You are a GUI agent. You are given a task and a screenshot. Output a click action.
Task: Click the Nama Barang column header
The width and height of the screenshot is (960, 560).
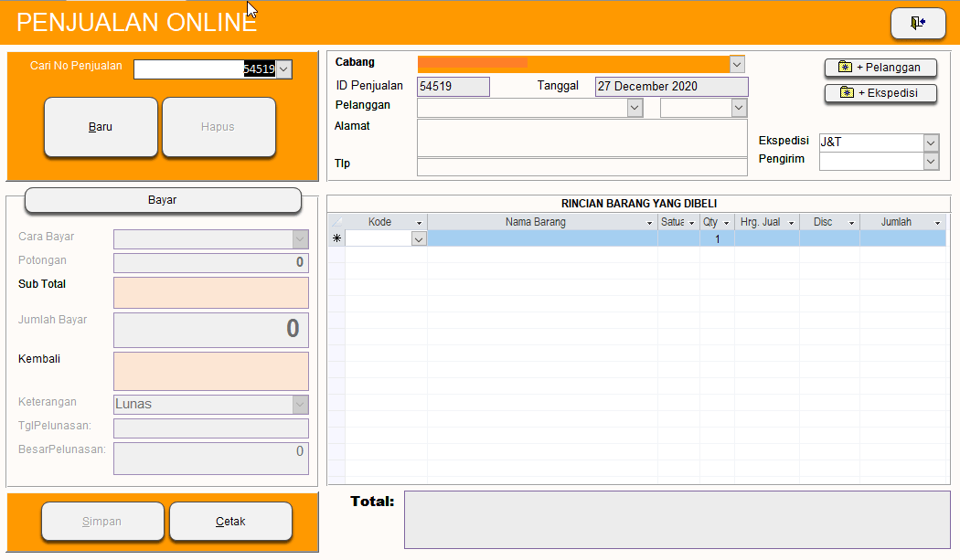[x=535, y=222]
